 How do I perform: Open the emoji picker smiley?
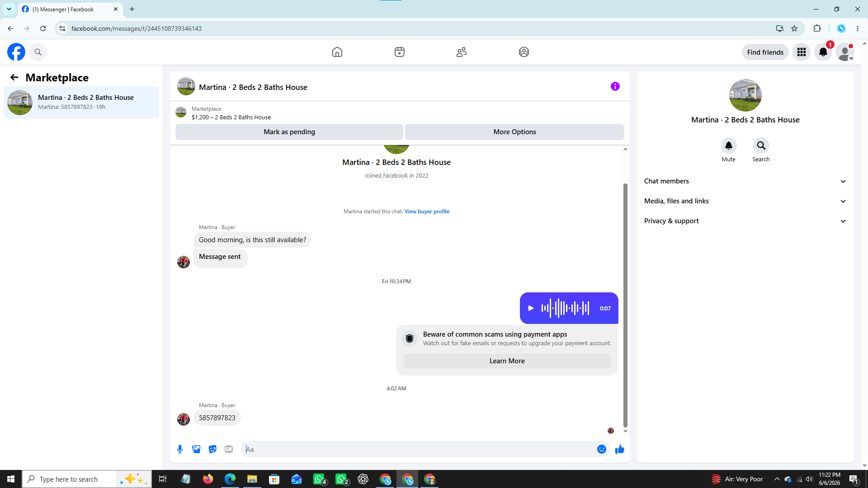(x=602, y=449)
